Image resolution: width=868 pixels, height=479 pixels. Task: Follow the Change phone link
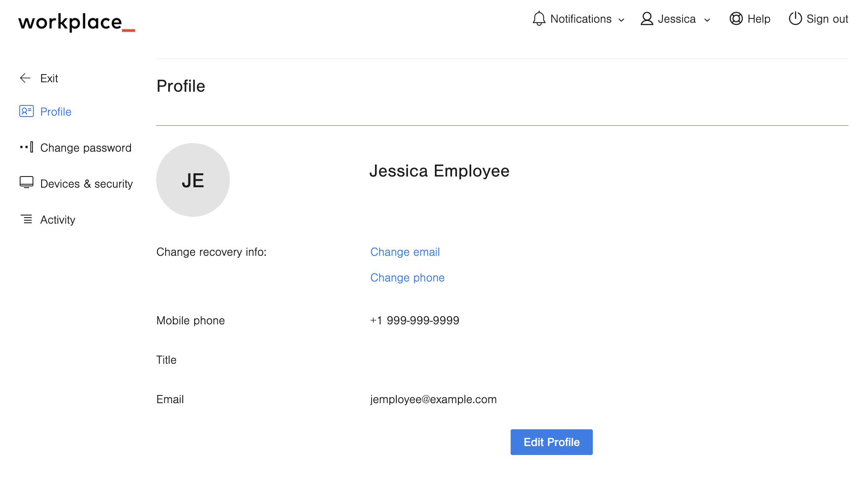click(x=407, y=278)
